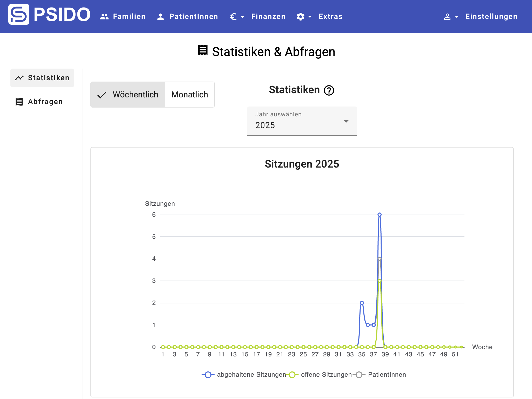Click the Extras gear icon
The image size is (532, 399).
tap(301, 17)
